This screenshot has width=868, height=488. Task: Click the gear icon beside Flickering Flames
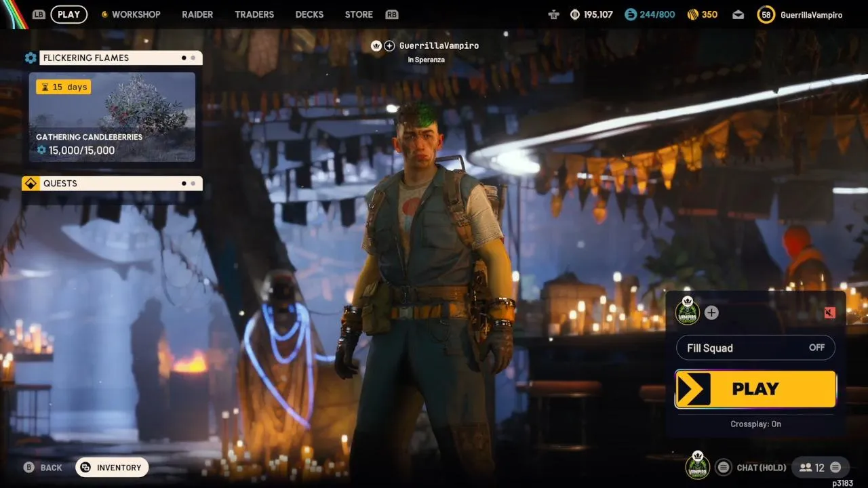coord(31,58)
